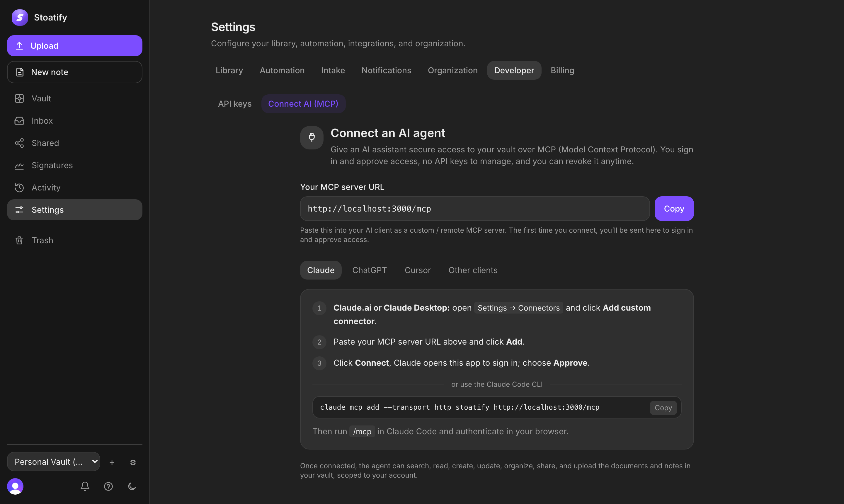The height and width of the screenshot is (504, 844).
Task: Click the help question mark icon
Action: [108, 486]
